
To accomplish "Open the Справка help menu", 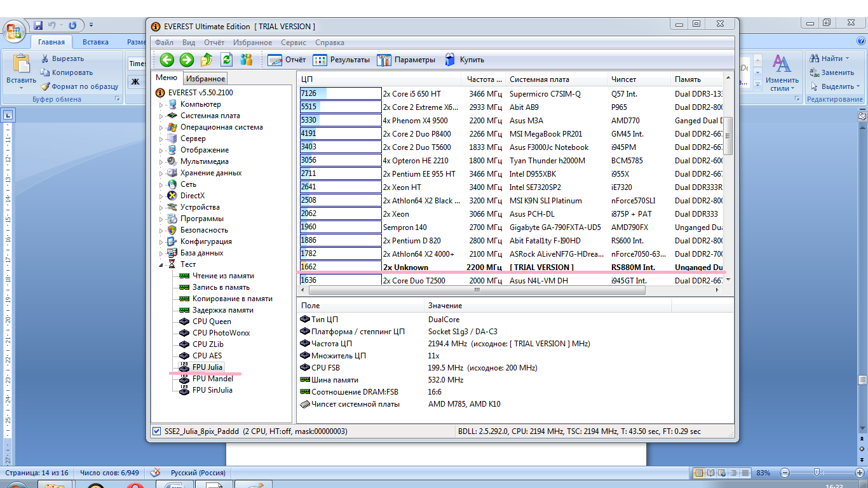I will coord(330,43).
